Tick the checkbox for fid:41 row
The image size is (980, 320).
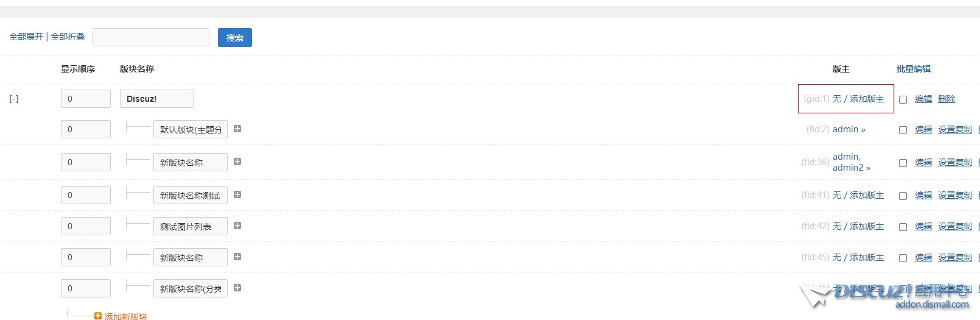[x=903, y=196]
